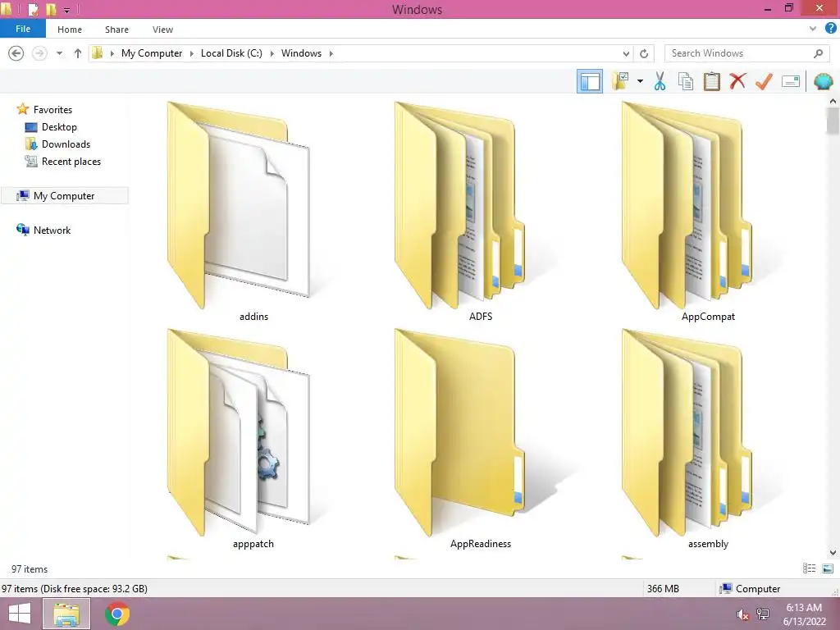Image resolution: width=840 pixels, height=630 pixels.
Task: Click the network tray icon
Action: (x=763, y=614)
